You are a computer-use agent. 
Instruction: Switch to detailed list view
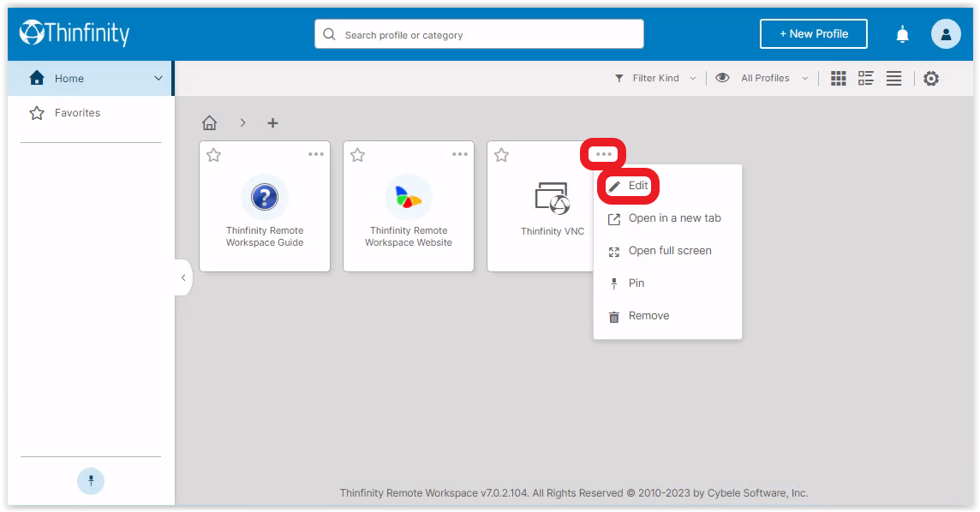[x=865, y=78]
